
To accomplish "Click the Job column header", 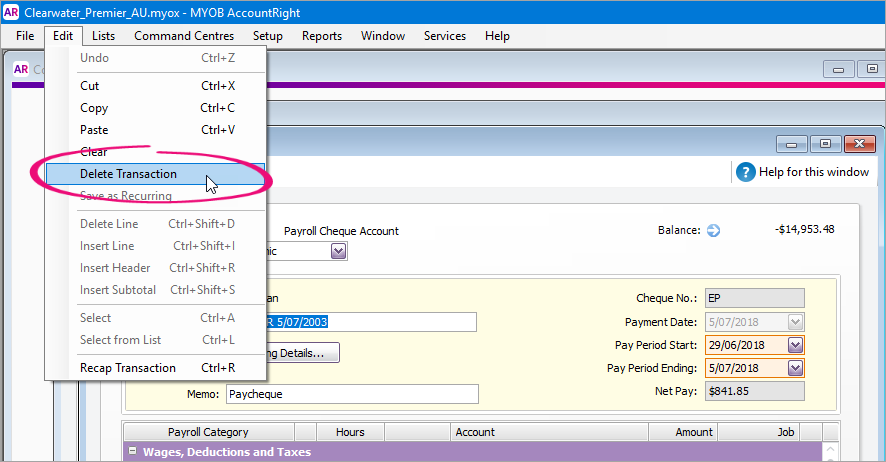I will point(759,432).
